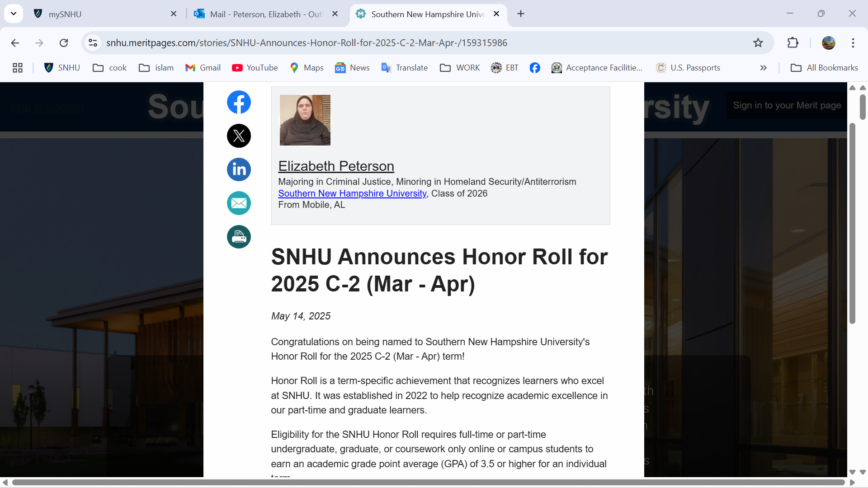This screenshot has height=488, width=868.
Task: Open Southern New Hampshire University link
Action: (x=352, y=193)
